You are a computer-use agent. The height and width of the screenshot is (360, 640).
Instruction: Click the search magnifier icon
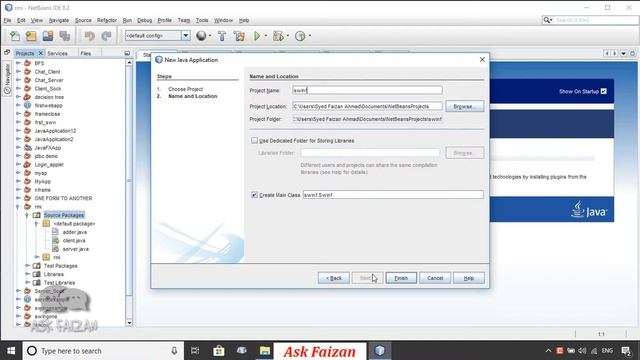547,20
